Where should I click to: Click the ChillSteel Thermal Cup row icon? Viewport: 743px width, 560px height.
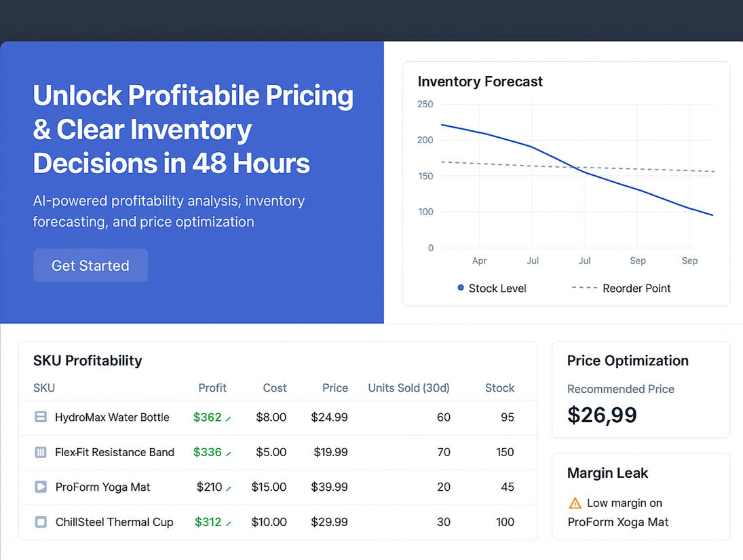click(x=41, y=522)
